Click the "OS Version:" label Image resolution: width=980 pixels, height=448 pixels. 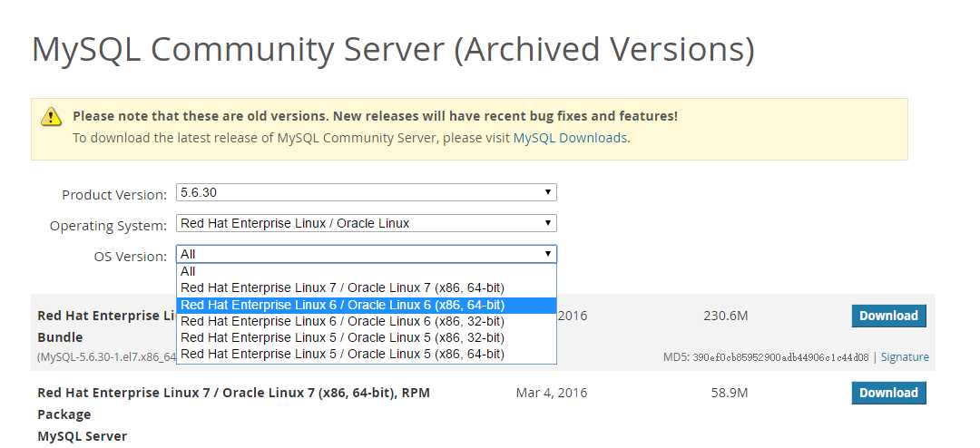click(131, 256)
